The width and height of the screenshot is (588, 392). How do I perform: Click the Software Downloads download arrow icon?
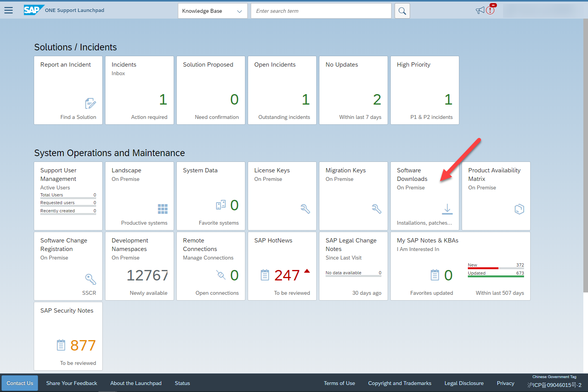coord(447,209)
